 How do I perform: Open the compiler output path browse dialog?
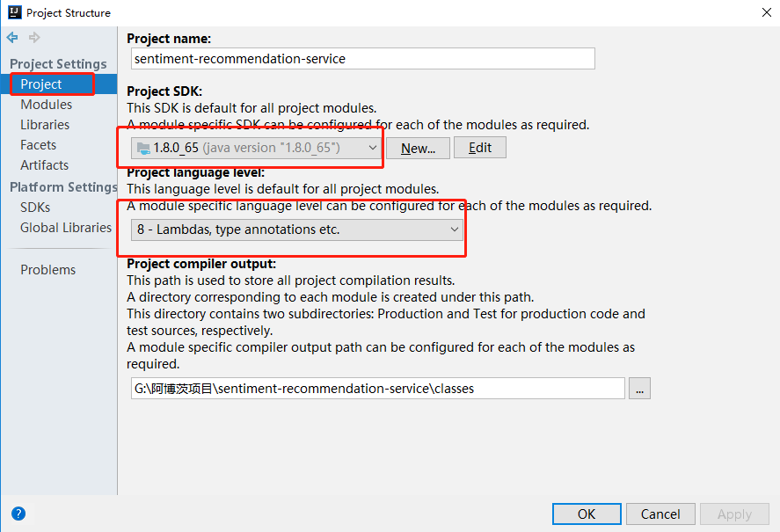(x=639, y=388)
